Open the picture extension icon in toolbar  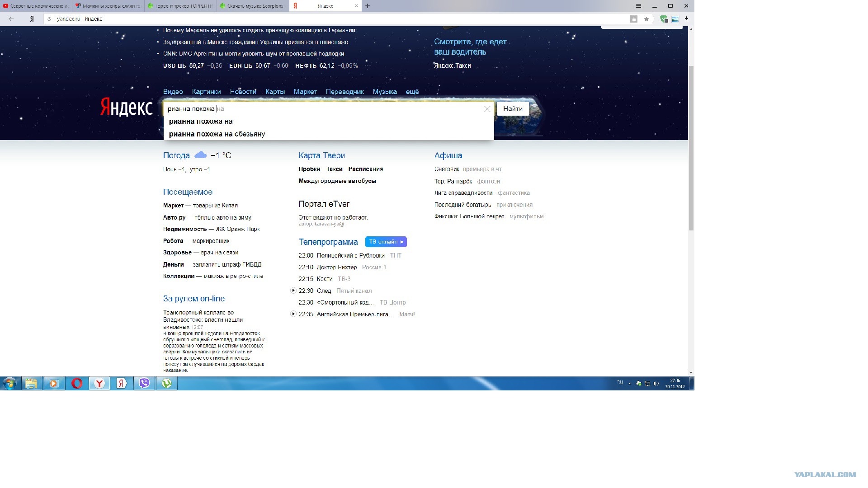[x=675, y=19]
